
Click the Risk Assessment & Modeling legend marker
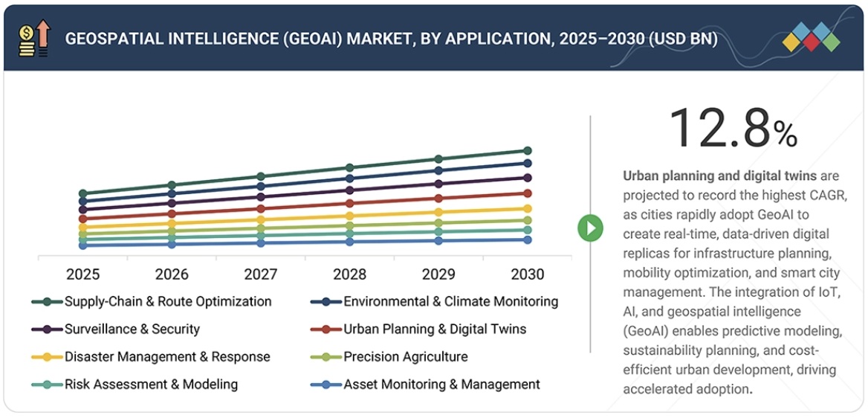click(47, 385)
